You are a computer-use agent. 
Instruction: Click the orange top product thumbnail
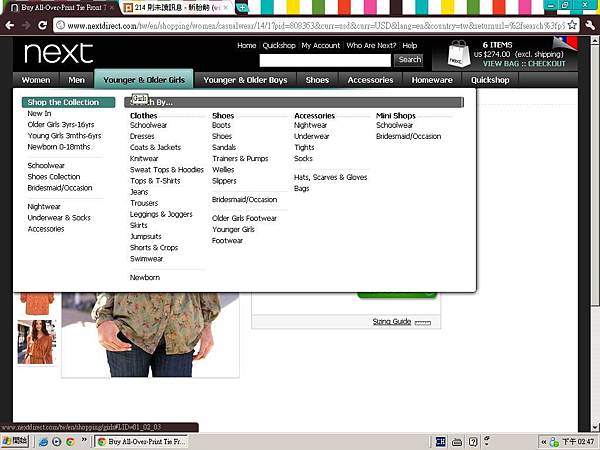pos(37,304)
